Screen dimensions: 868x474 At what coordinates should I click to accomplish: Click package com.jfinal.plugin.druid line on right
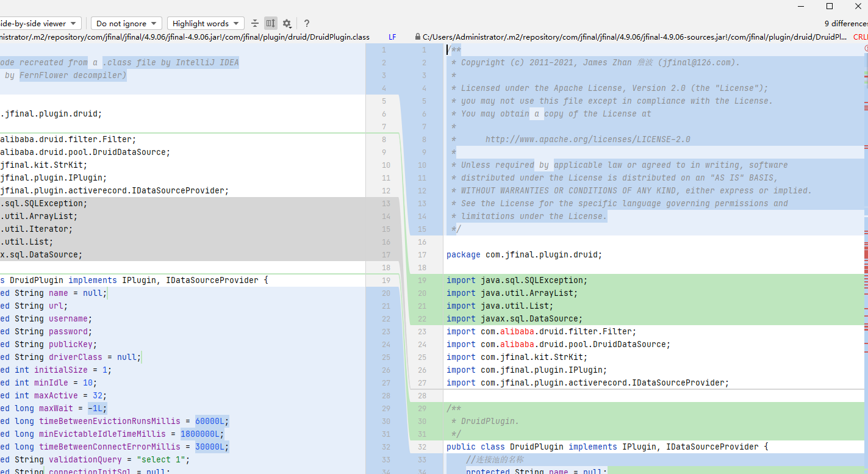pyautogui.click(x=524, y=254)
